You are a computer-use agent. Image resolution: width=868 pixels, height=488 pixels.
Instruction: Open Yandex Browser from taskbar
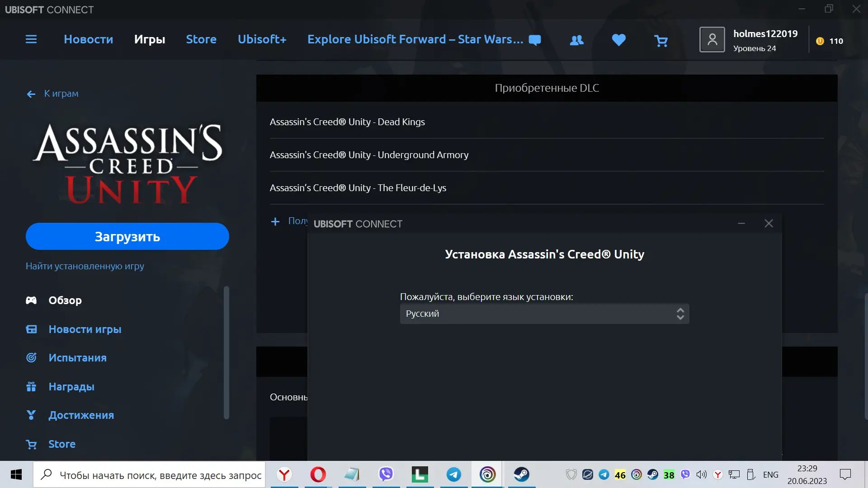[x=284, y=474]
